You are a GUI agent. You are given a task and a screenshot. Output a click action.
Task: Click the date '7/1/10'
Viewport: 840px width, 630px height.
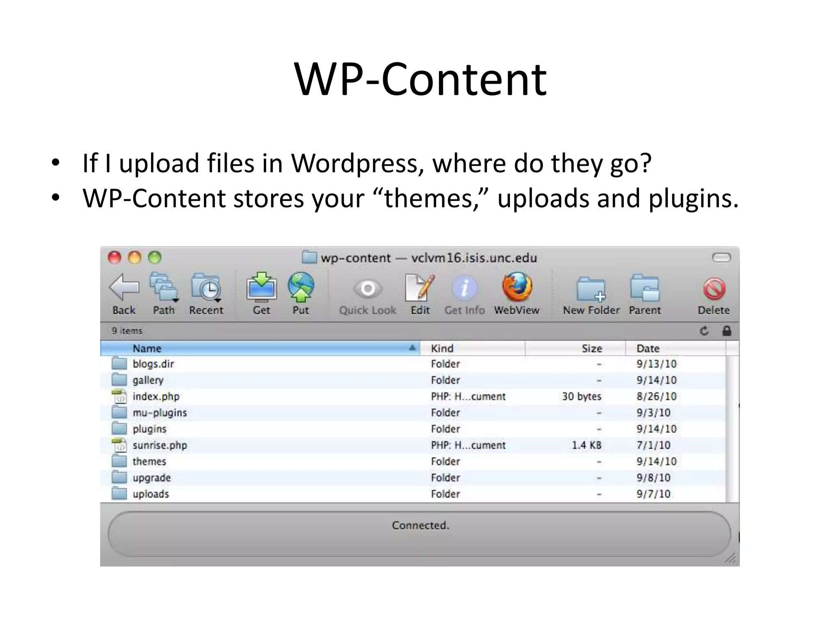click(x=653, y=445)
